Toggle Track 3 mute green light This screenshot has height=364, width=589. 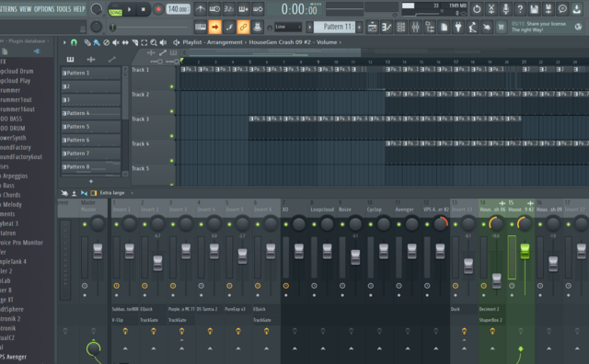coord(172,136)
